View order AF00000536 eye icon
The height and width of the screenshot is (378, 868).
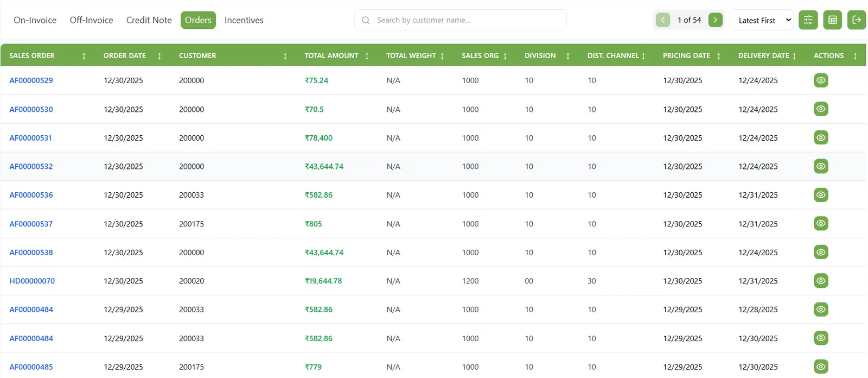pos(821,195)
